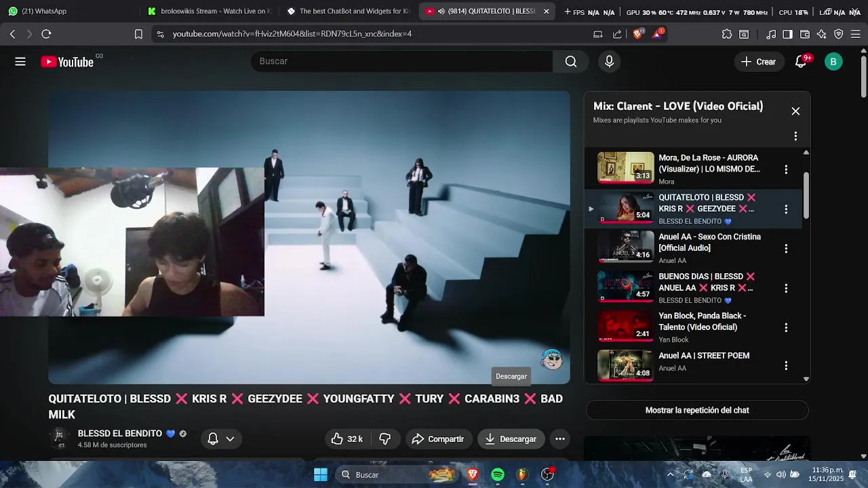Open options for Yan Block Talento item
This screenshot has width=868, height=488.
click(x=786, y=327)
